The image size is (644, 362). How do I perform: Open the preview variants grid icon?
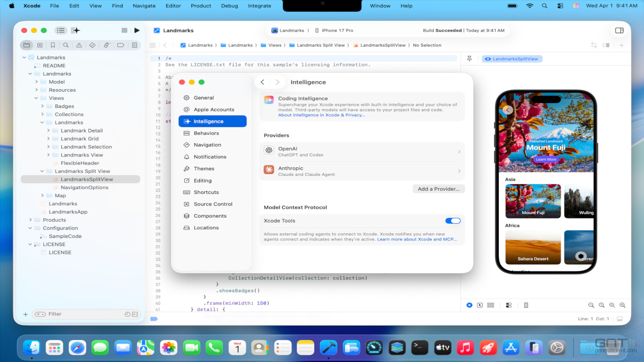point(491,305)
